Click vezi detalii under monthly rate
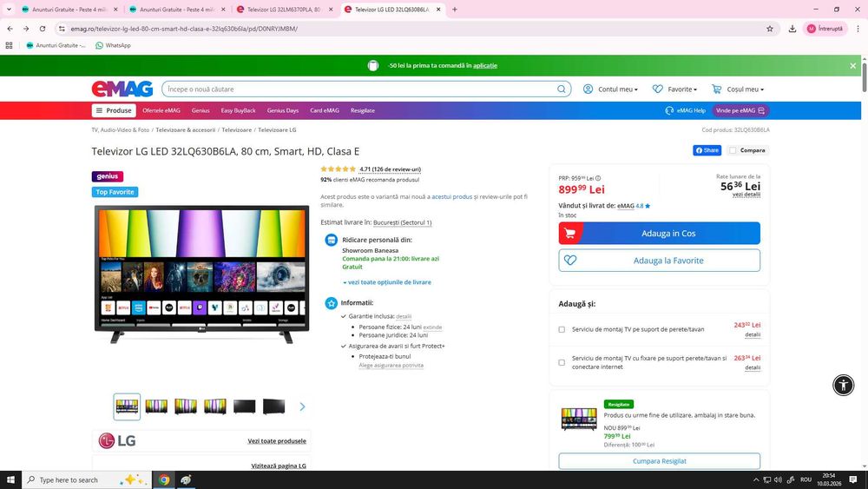Image resolution: width=868 pixels, height=489 pixels. [x=746, y=195]
